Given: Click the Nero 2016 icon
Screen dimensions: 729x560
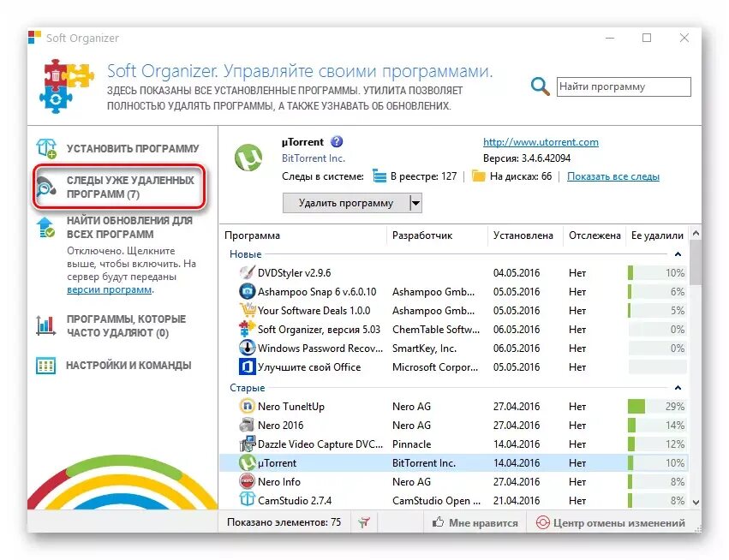Looking at the screenshot, I should point(247,426).
